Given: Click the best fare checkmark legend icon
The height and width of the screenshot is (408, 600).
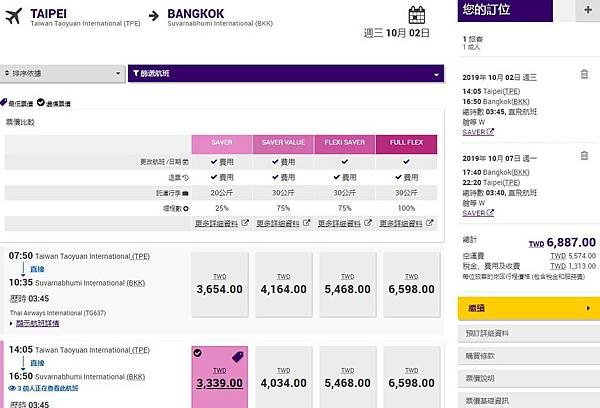Looking at the screenshot, I should (x=41, y=102).
